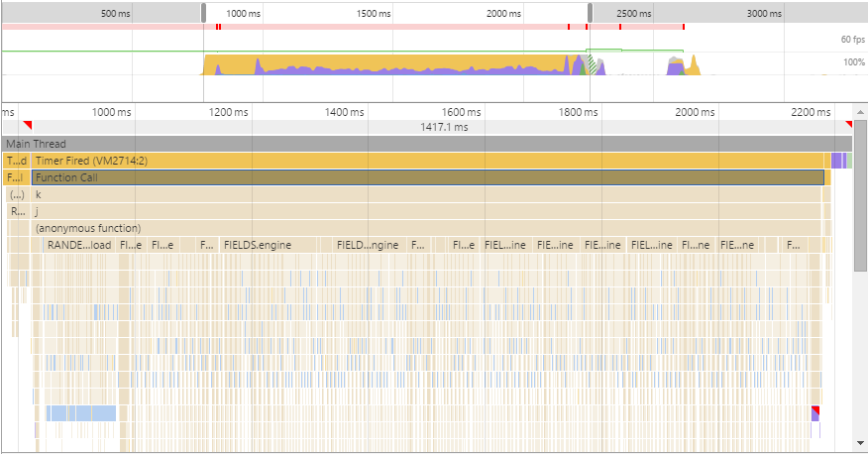
Task: Click the 1500 ms overview ruler label
Action: tap(374, 13)
